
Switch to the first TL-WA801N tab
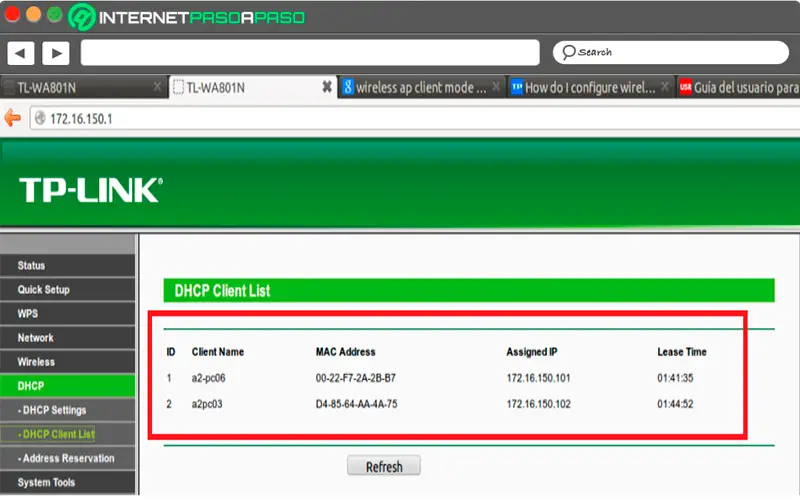point(84,87)
